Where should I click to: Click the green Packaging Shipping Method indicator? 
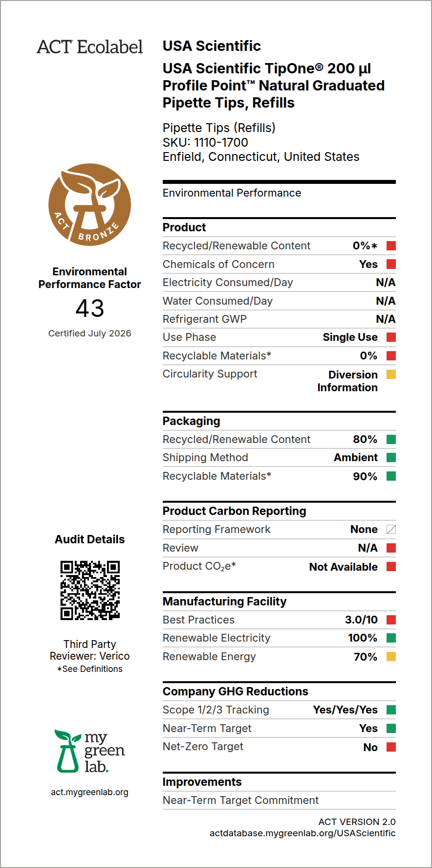point(391,458)
